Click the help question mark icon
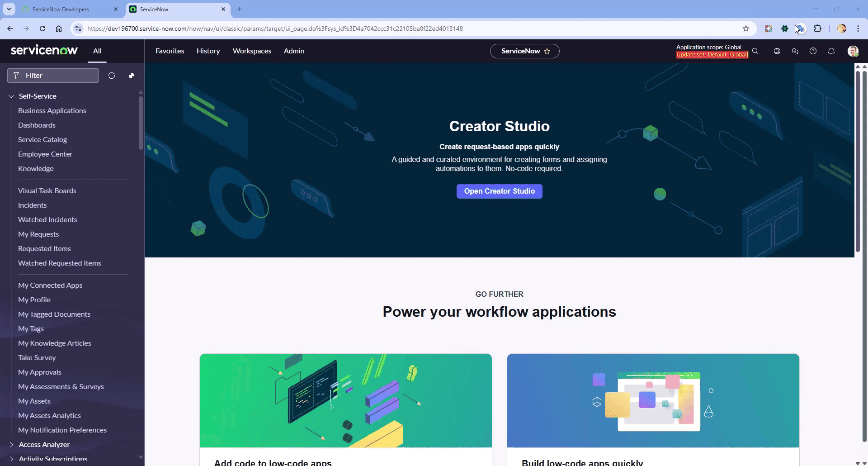The height and width of the screenshot is (466, 868). [x=813, y=51]
